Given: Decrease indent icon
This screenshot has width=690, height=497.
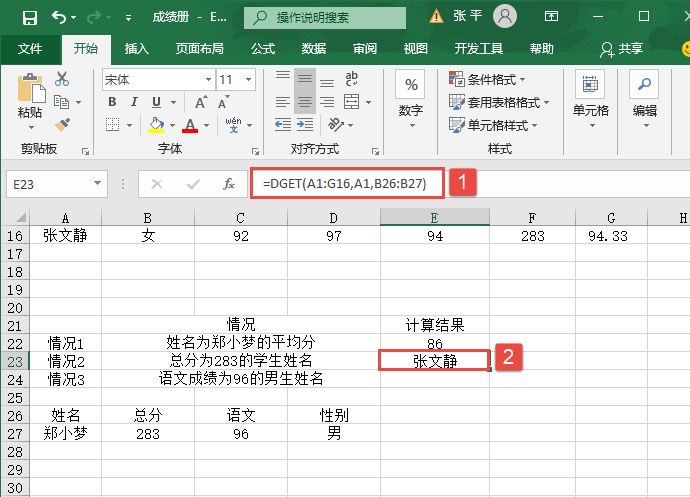Looking at the screenshot, I should tap(283, 125).
